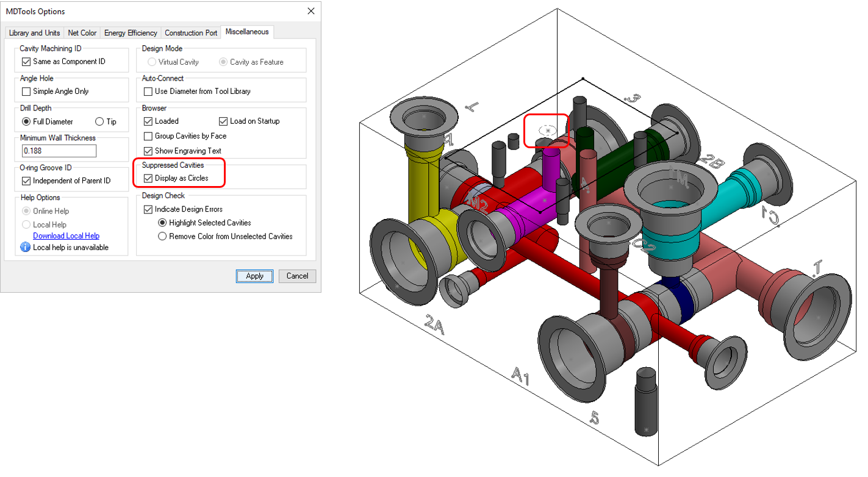The width and height of the screenshot is (868, 477).
Task: Open the Download Local Help link
Action: coord(66,236)
